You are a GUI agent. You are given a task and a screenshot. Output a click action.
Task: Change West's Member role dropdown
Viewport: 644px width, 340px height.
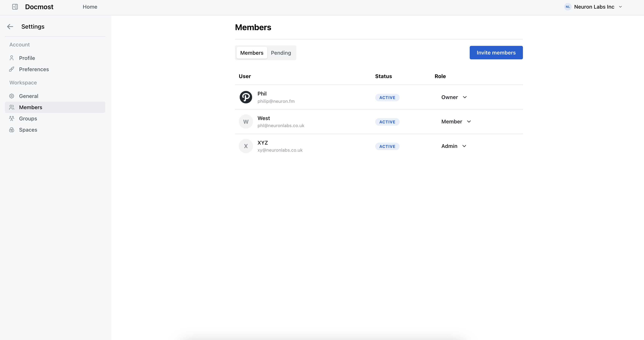(x=456, y=122)
